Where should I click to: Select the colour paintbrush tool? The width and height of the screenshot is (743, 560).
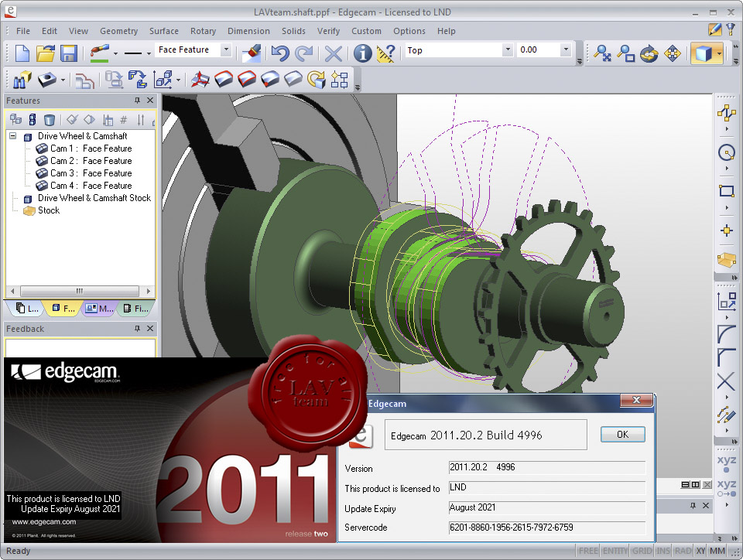pos(100,53)
